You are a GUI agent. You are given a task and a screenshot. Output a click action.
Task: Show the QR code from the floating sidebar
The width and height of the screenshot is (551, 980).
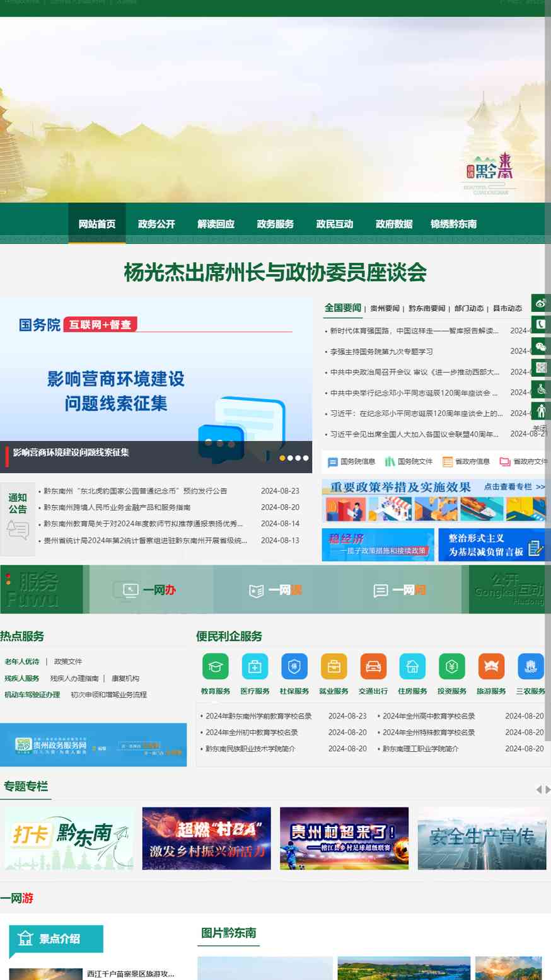(541, 367)
